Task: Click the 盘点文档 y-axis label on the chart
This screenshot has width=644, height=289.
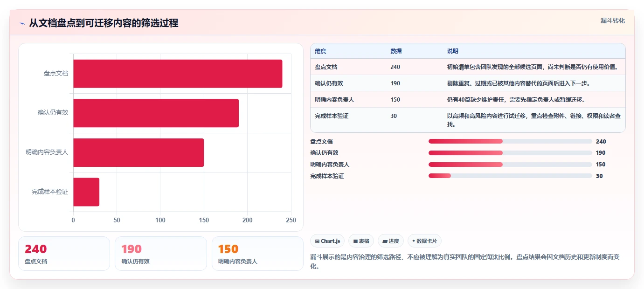Action: (x=56, y=73)
